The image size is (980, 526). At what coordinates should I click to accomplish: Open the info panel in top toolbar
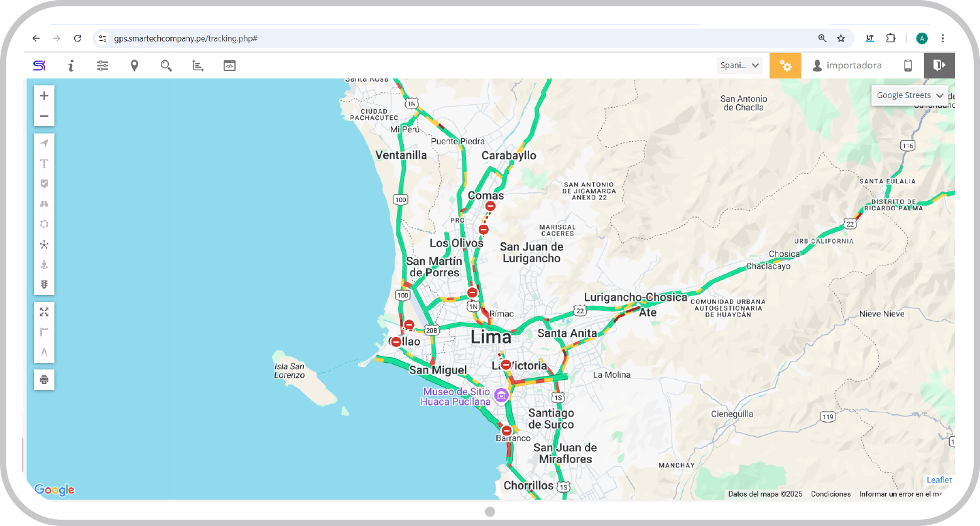[71, 65]
